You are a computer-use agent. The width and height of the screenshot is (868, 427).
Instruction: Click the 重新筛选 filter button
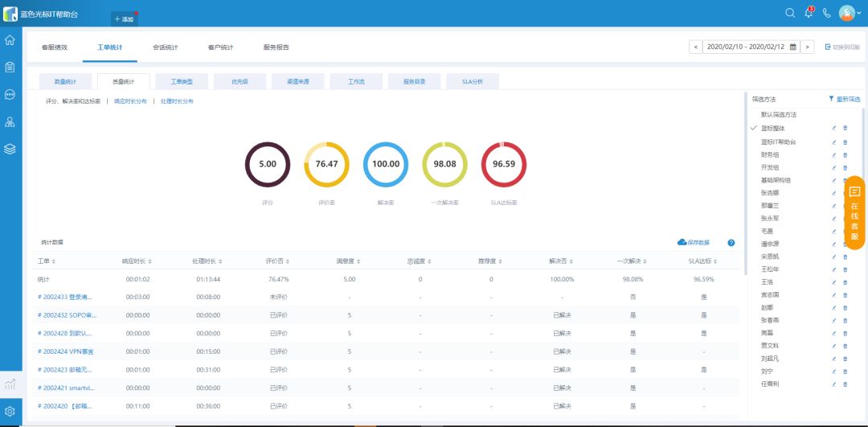845,99
